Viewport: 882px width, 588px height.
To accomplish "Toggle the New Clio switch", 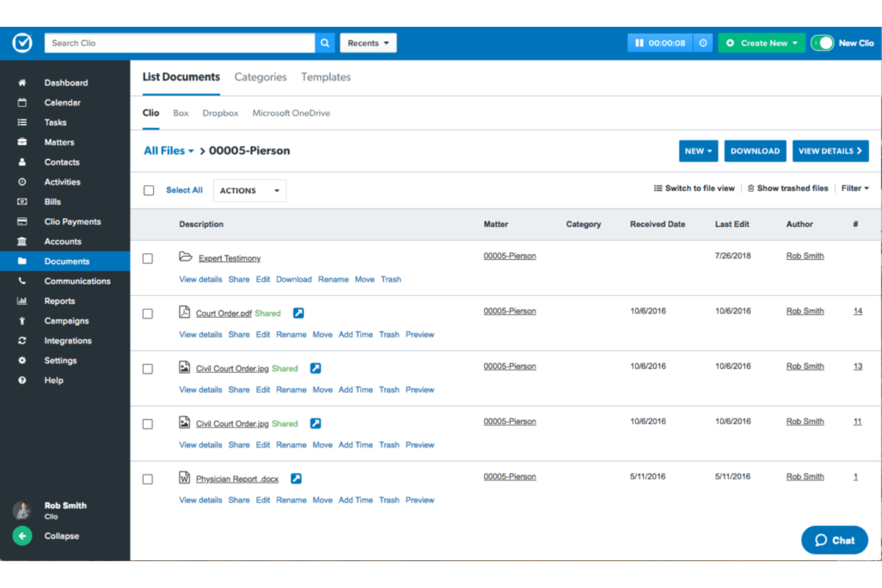I will [822, 43].
